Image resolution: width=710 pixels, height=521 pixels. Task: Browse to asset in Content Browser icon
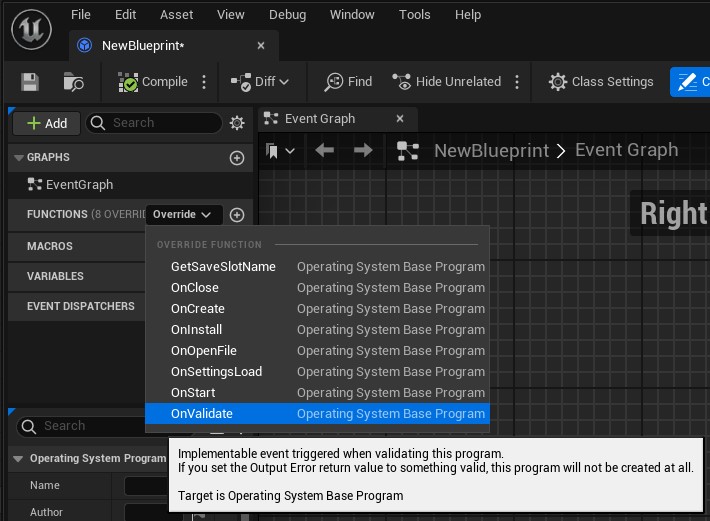[73, 82]
